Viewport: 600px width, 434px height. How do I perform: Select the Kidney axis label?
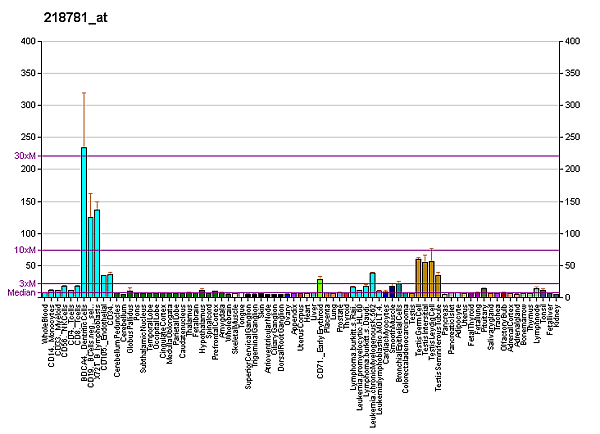pos(558,316)
